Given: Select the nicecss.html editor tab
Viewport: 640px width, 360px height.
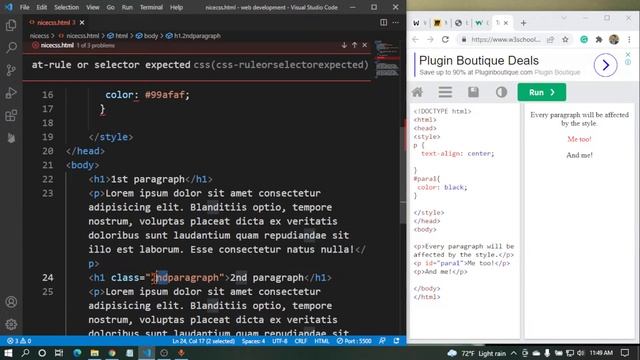Looking at the screenshot, I should pyautogui.click(x=56, y=22).
